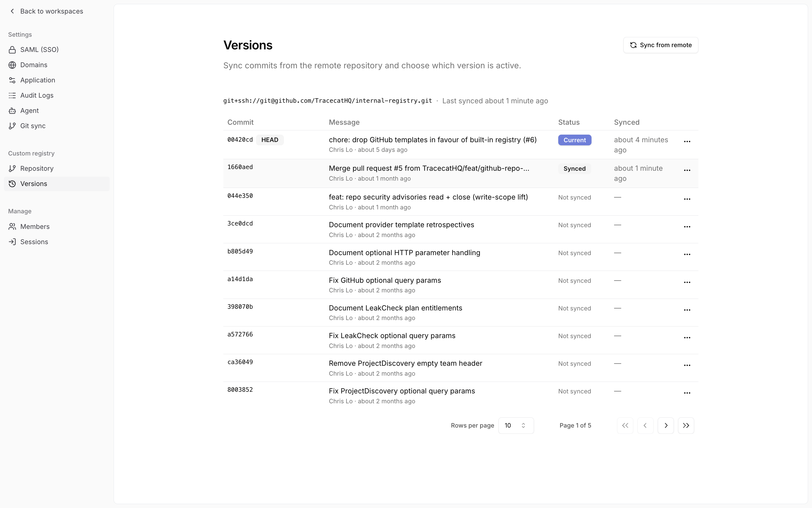Click message 'Document LeakCheck plan entitlements'
Screen dimensions: 812x508
tap(395, 308)
